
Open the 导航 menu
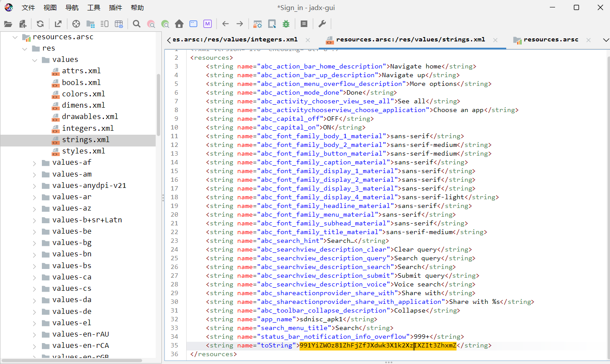[x=72, y=8]
